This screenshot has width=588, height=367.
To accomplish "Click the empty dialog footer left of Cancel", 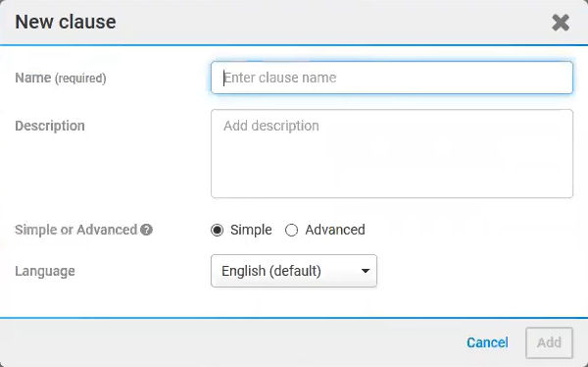I will coord(232,342).
